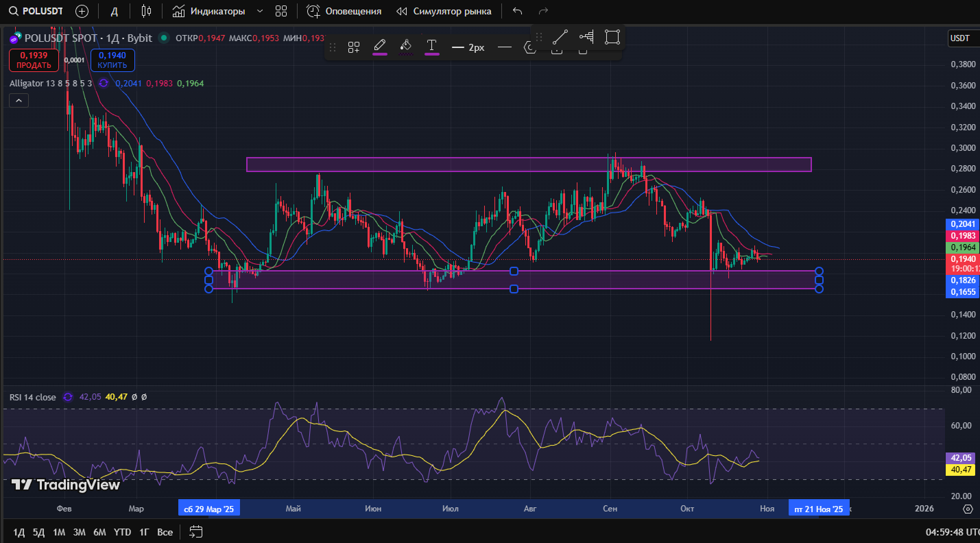Click the red ПРОДАТЬ sell button

(x=34, y=60)
